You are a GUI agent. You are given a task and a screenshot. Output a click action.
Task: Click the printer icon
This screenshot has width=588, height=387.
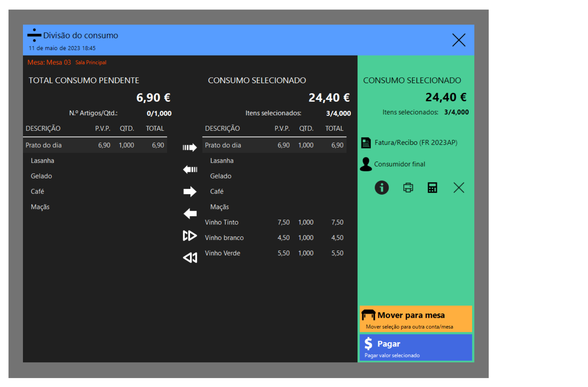tap(408, 187)
